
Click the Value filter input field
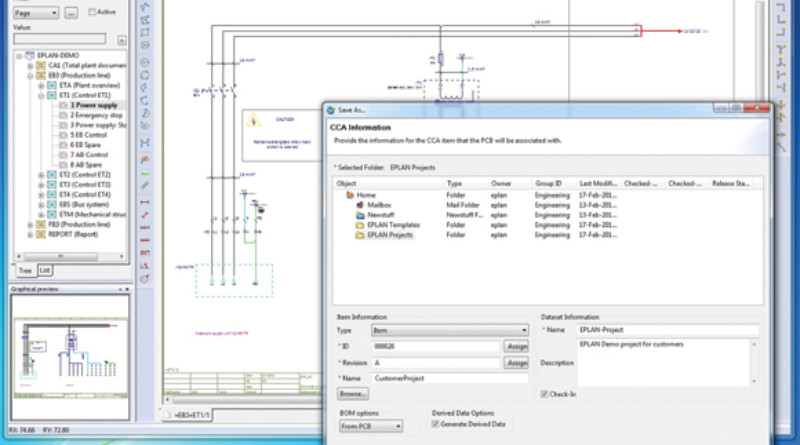click(60, 39)
